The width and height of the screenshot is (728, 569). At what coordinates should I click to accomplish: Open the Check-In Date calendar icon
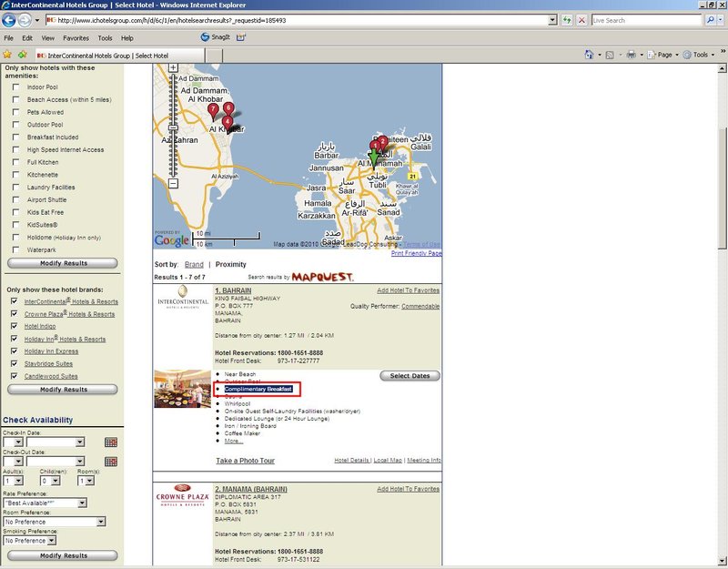point(111,442)
